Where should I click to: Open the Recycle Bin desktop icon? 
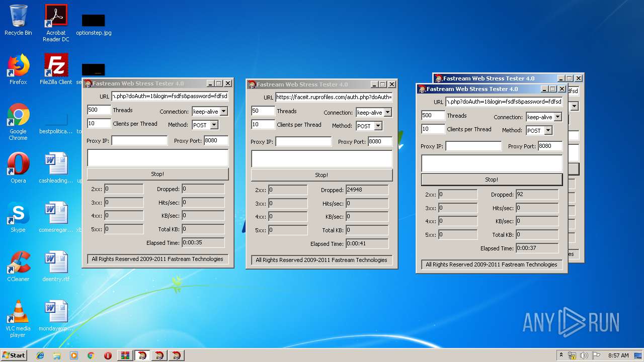(x=18, y=20)
